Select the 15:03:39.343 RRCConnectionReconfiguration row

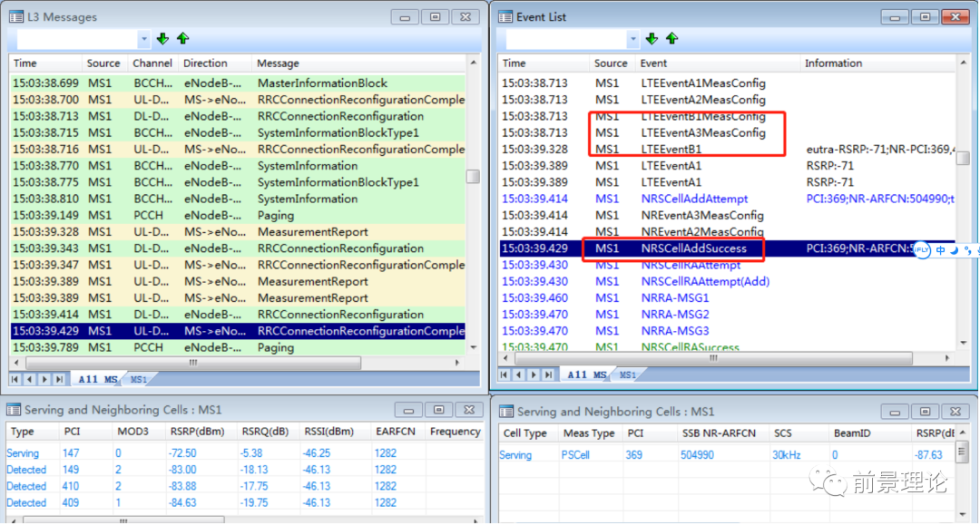(x=238, y=248)
